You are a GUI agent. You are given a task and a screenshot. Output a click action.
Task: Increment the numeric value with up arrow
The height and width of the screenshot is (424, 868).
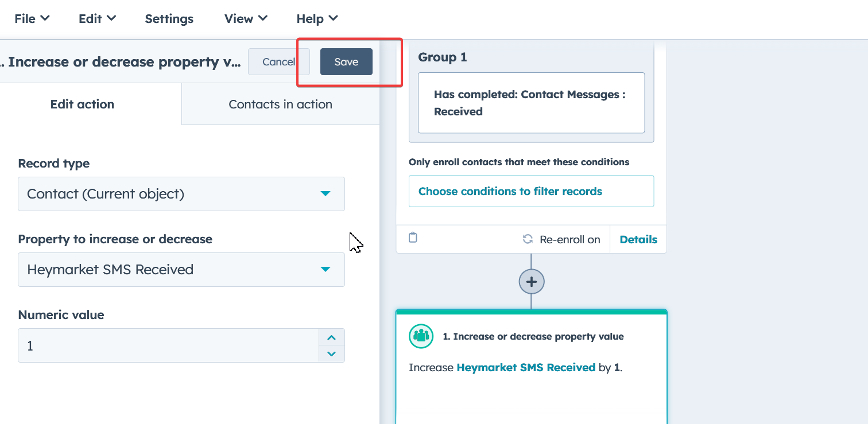click(331, 337)
